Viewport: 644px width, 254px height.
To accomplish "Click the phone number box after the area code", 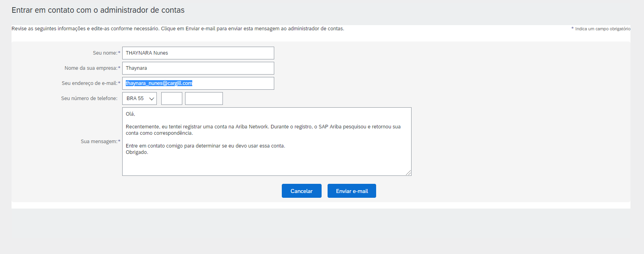I will pyautogui.click(x=204, y=98).
